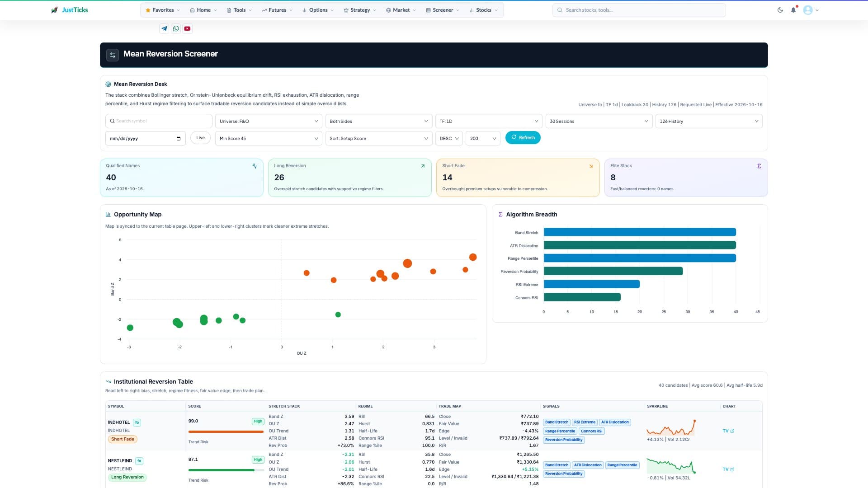The height and width of the screenshot is (488, 868).
Task: Open the user profile avatar
Action: point(808,10)
